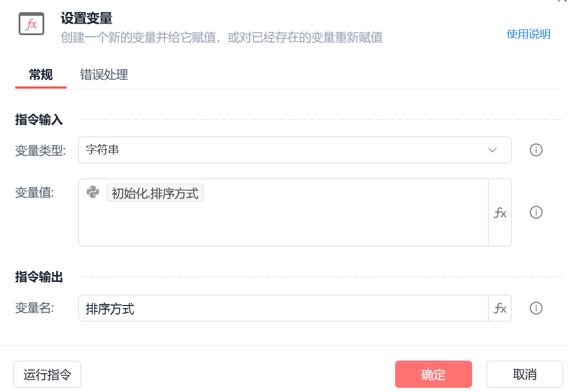Viewport: 568px width, 392px height.
Task: Switch to the 常规 tab
Action: pos(40,74)
